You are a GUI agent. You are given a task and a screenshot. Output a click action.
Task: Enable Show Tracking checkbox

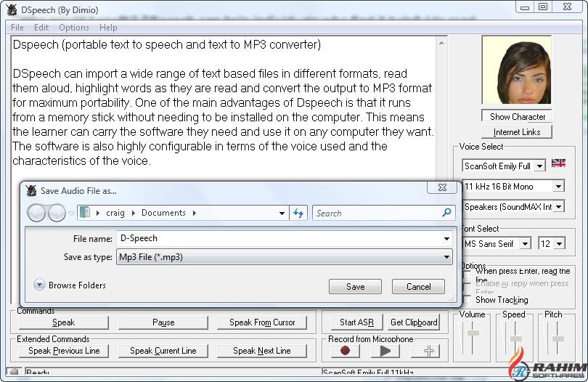coord(467,299)
